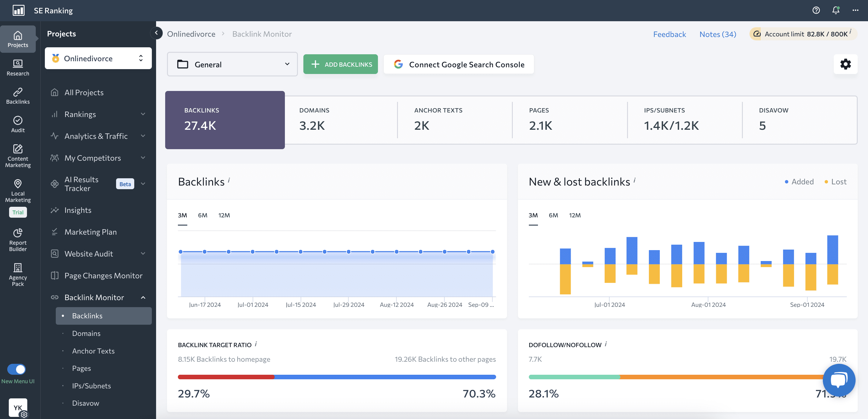Select 6M tab in Backlinks chart

point(202,215)
